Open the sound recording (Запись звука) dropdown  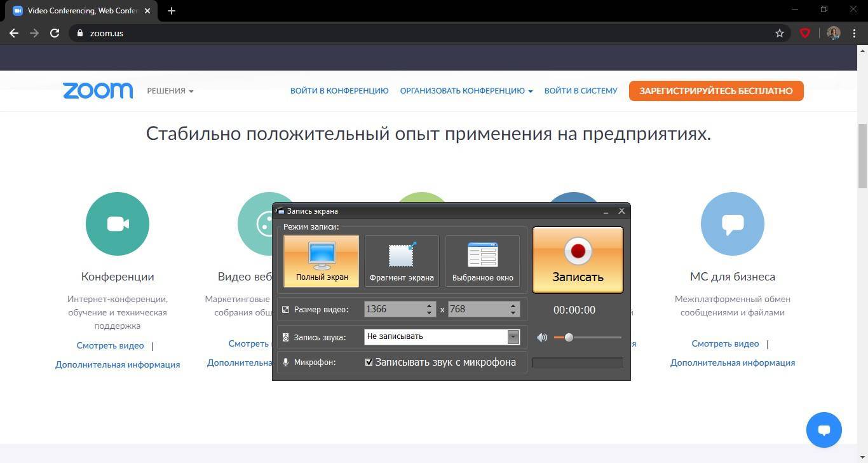coord(513,337)
